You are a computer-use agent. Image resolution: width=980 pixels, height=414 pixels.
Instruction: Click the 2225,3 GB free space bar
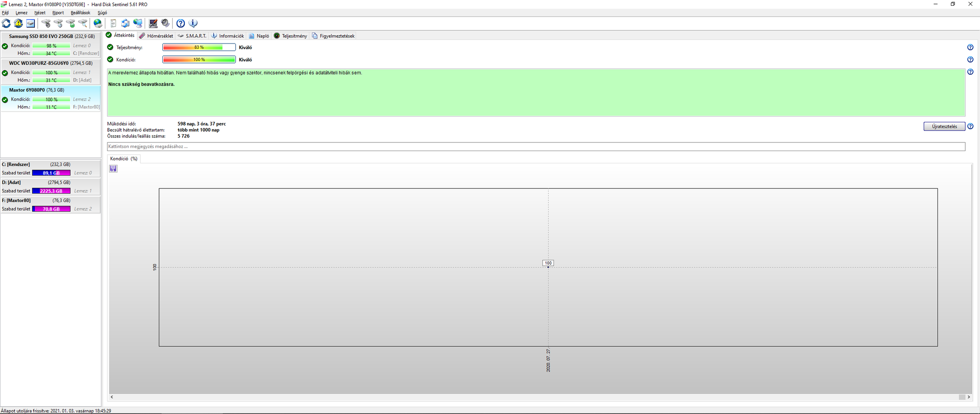pyautogui.click(x=51, y=191)
